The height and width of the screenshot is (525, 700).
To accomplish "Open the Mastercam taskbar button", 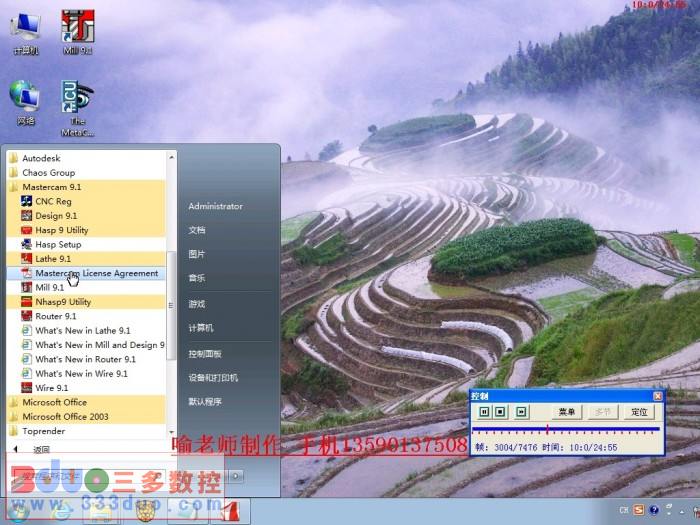I will pos(229,511).
